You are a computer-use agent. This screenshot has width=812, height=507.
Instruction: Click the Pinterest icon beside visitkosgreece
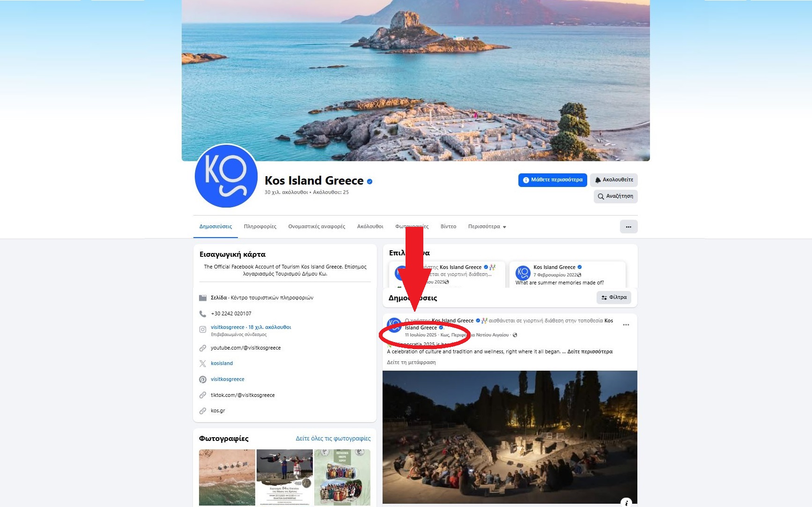coord(203,380)
